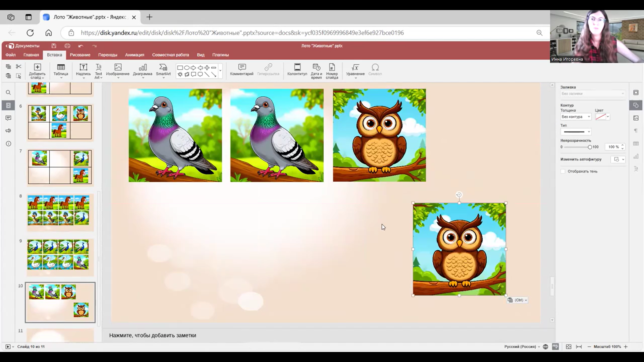
Task: Click the Add Slide (Добавить слайд) icon
Action: click(x=37, y=67)
